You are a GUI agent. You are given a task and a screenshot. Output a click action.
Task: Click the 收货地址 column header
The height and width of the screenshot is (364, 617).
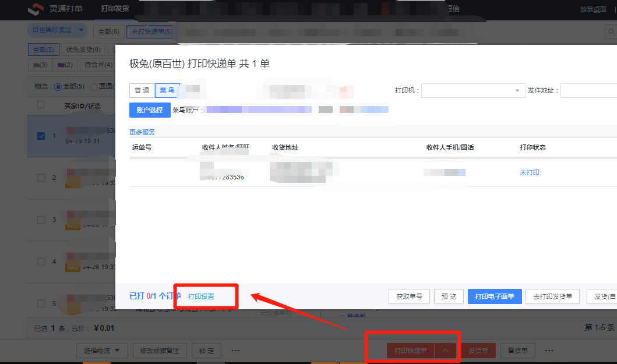(285, 147)
